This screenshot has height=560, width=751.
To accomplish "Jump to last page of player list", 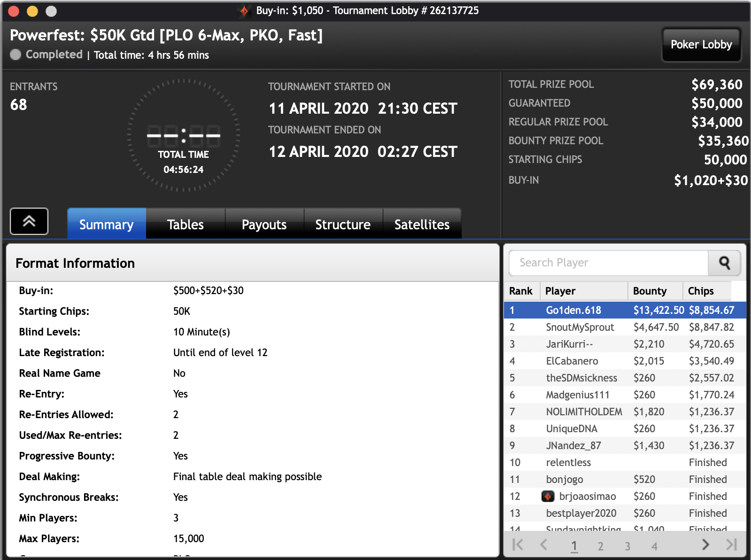I will (x=731, y=544).
